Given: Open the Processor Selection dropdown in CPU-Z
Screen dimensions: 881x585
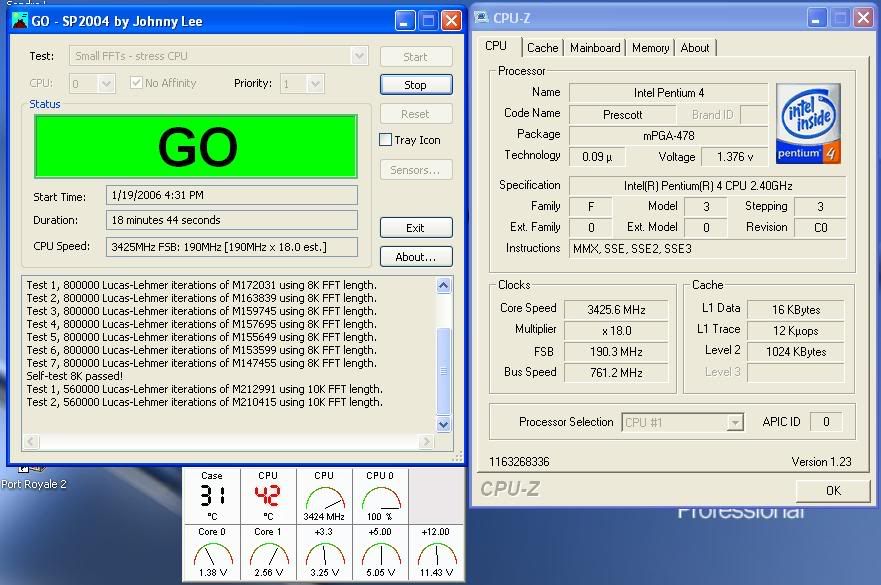Looking at the screenshot, I should (x=734, y=422).
